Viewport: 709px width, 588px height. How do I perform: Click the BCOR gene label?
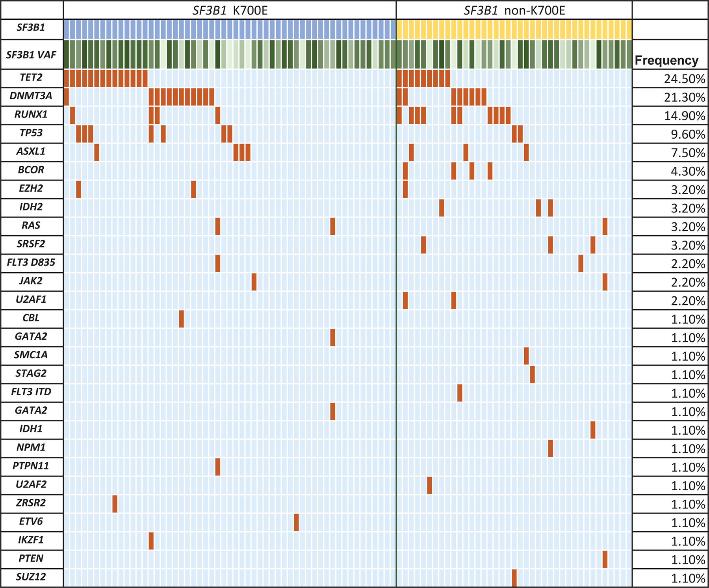[31, 170]
